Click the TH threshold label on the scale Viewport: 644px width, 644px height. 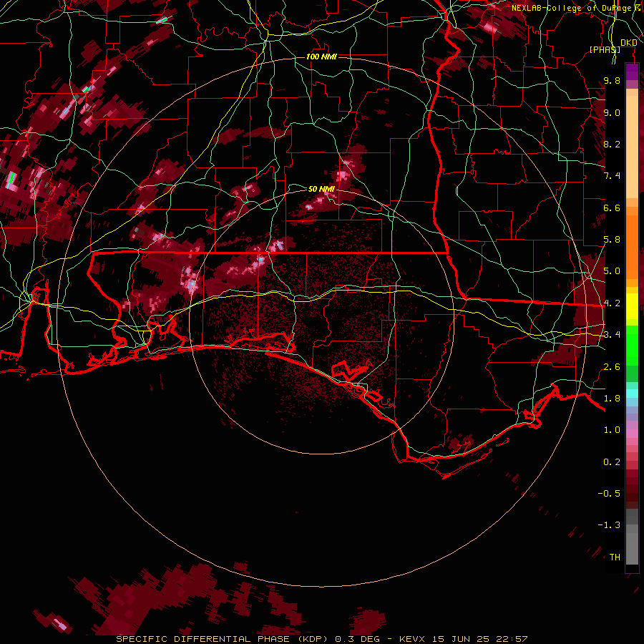point(615,557)
